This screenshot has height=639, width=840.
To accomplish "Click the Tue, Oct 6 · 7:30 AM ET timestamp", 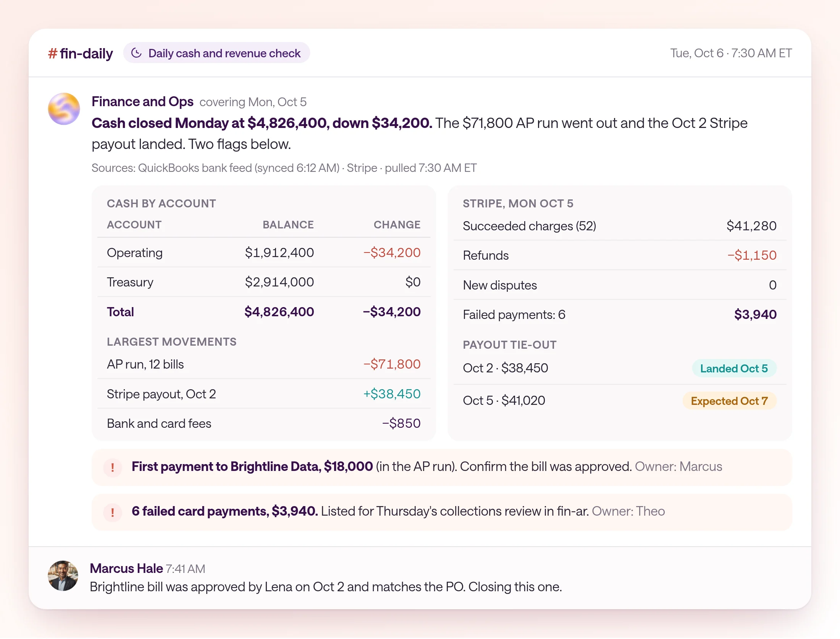I will (x=731, y=53).
